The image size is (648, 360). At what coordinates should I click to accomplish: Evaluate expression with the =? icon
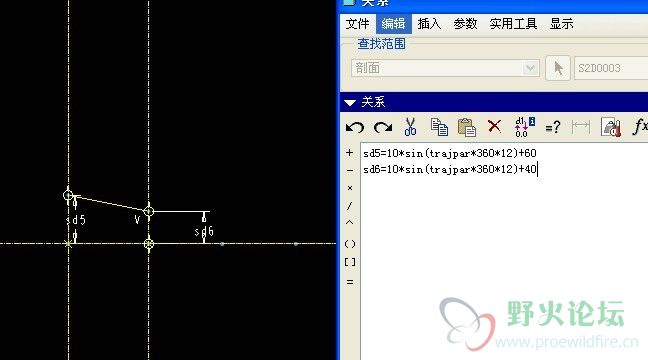click(553, 127)
